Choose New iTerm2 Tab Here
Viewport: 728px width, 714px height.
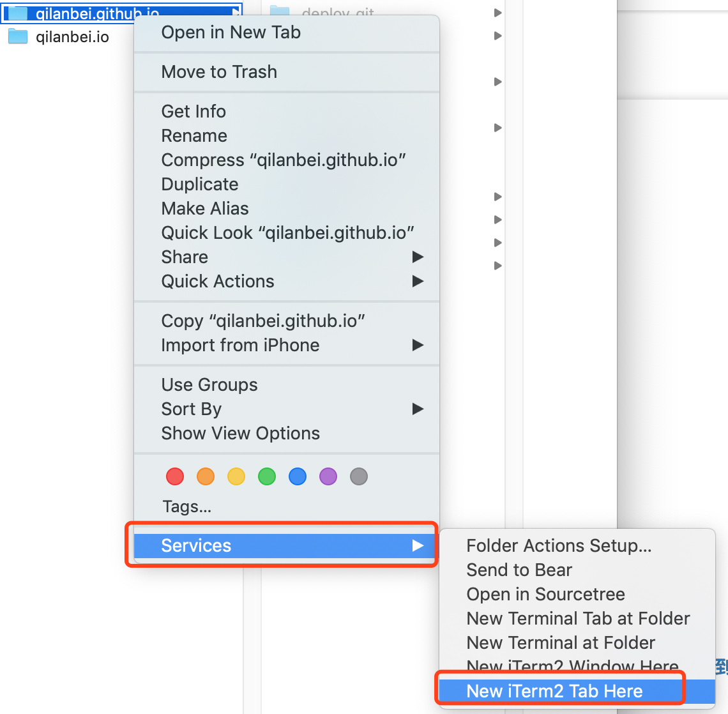tap(577, 691)
